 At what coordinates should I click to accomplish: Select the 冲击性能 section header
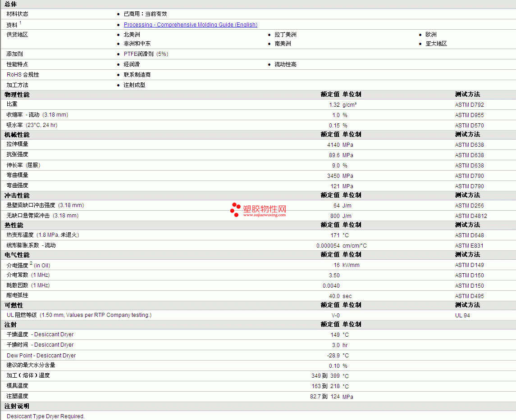click(x=17, y=195)
